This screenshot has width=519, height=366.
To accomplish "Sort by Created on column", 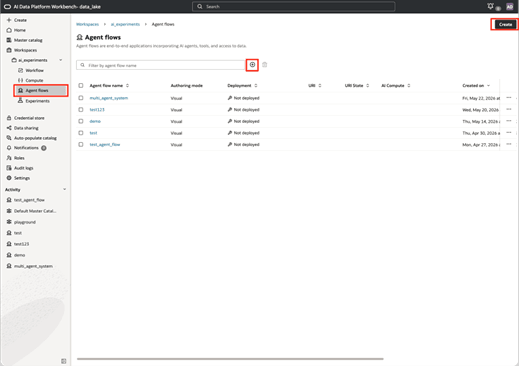I will 488,86.
